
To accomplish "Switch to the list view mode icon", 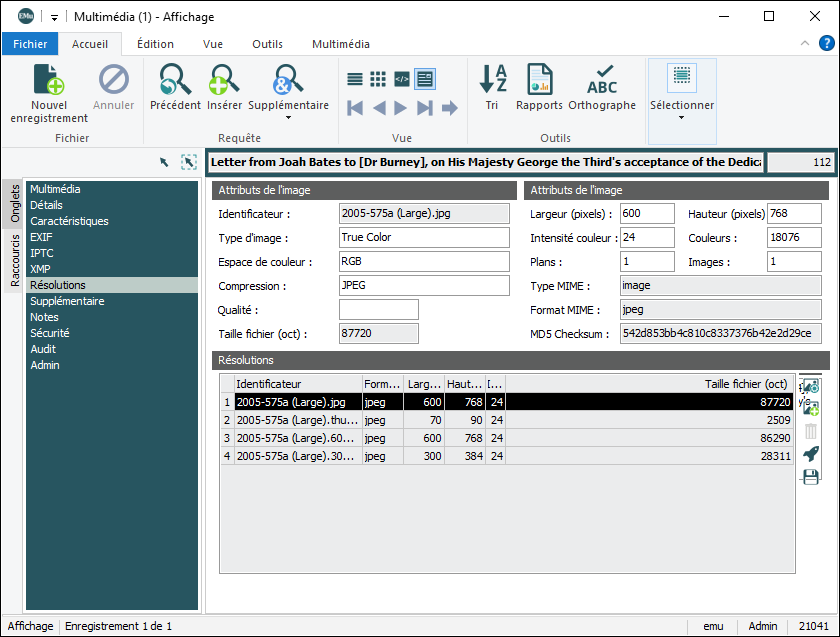I will tap(355, 79).
